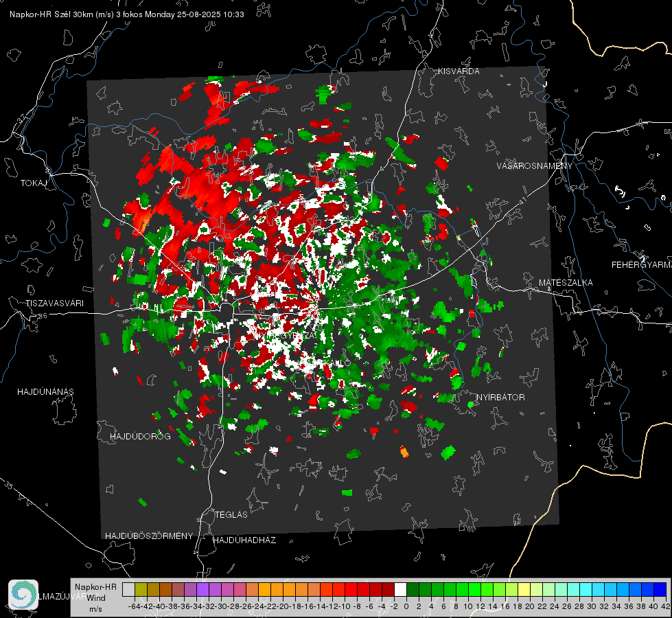Click the legend value 20
The image size is (672, 618).
pyautogui.click(x=530, y=606)
